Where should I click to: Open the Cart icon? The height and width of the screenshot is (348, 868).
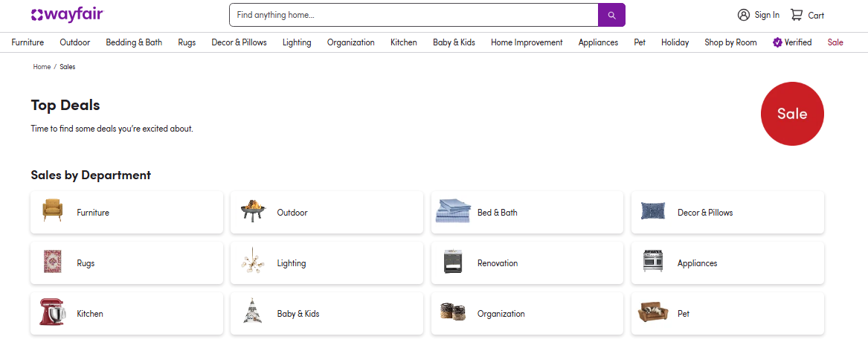[796, 15]
